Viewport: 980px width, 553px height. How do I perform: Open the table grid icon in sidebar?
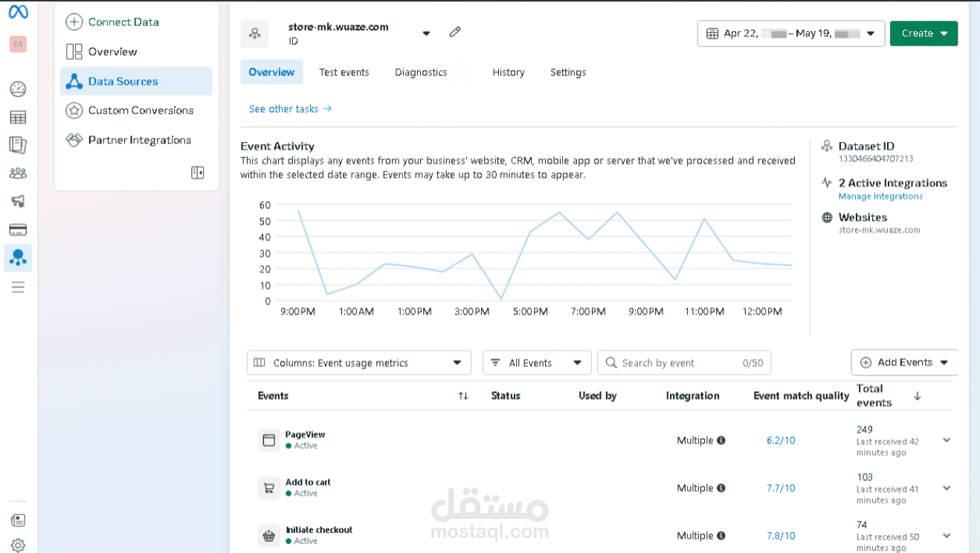click(x=18, y=117)
